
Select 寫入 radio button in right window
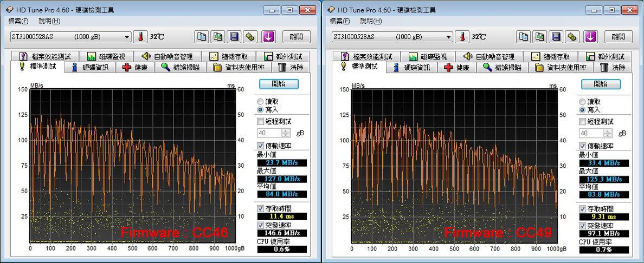(582, 109)
